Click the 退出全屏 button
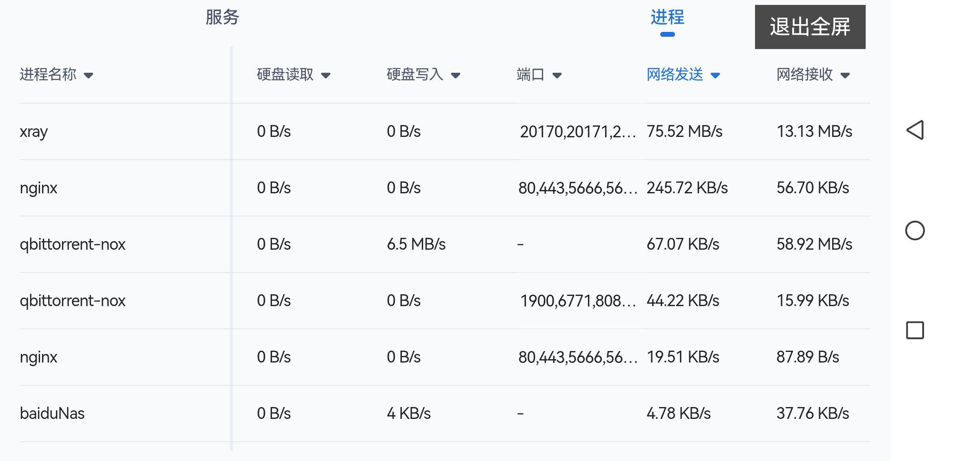Viewport: 980px width, 461px height. coord(810,27)
